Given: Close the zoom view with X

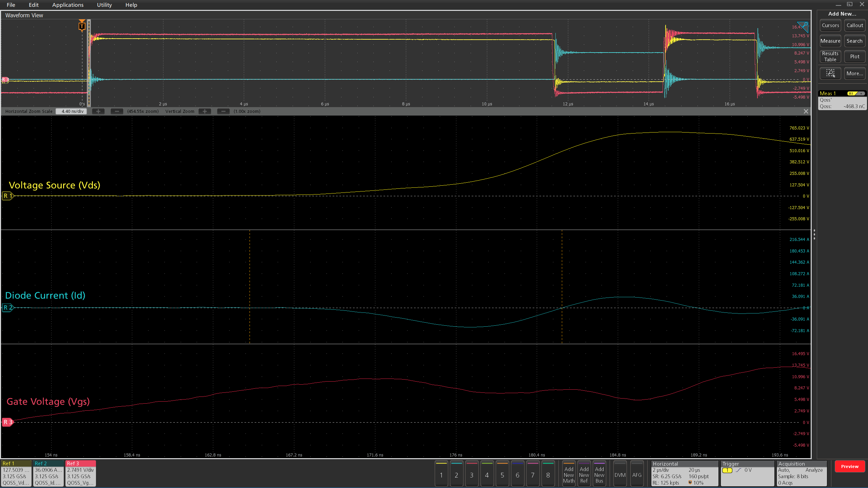Looking at the screenshot, I should (x=806, y=111).
